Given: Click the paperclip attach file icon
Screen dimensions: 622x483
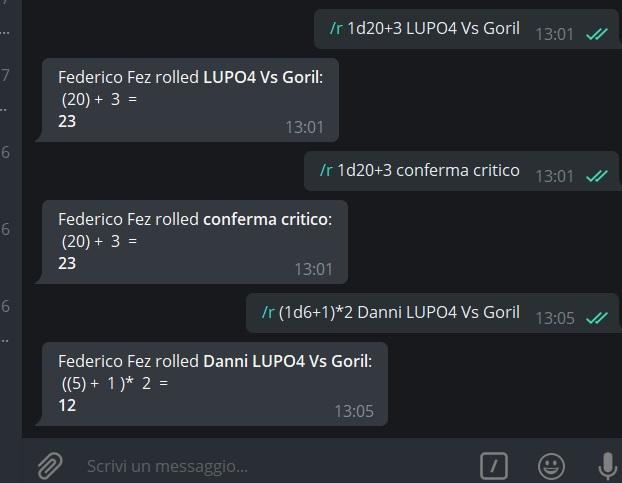Looking at the screenshot, I should click(50, 465).
